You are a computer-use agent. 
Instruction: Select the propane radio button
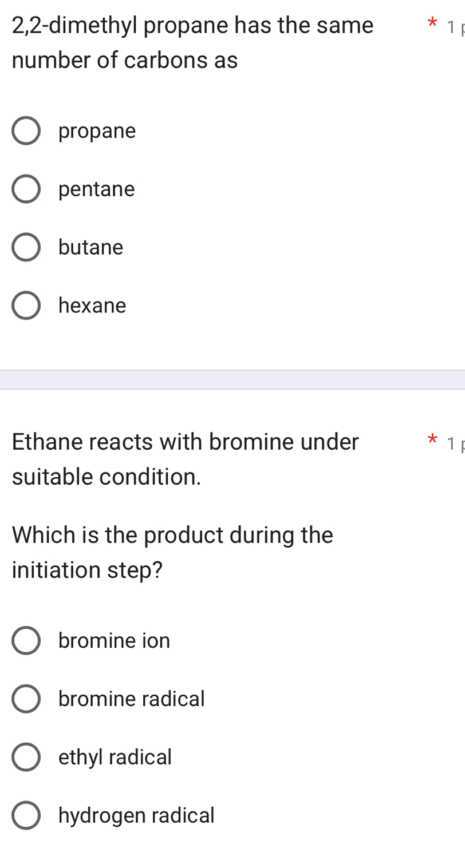point(26,131)
